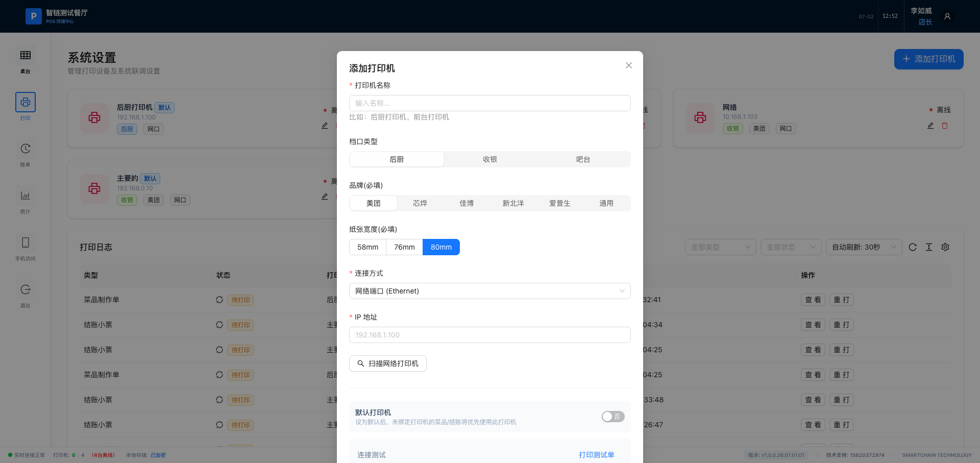The width and height of the screenshot is (980, 463).
Task: Choose the 新北洋 brand option
Action: 513,203
